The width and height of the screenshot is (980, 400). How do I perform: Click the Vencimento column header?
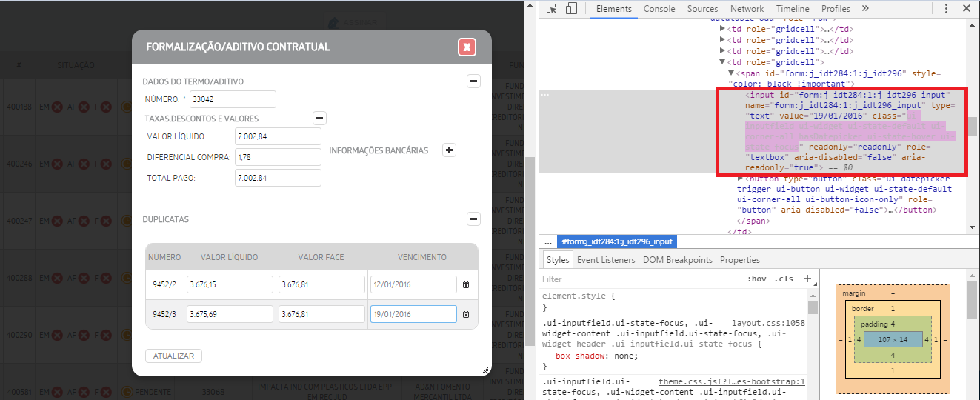tap(422, 257)
